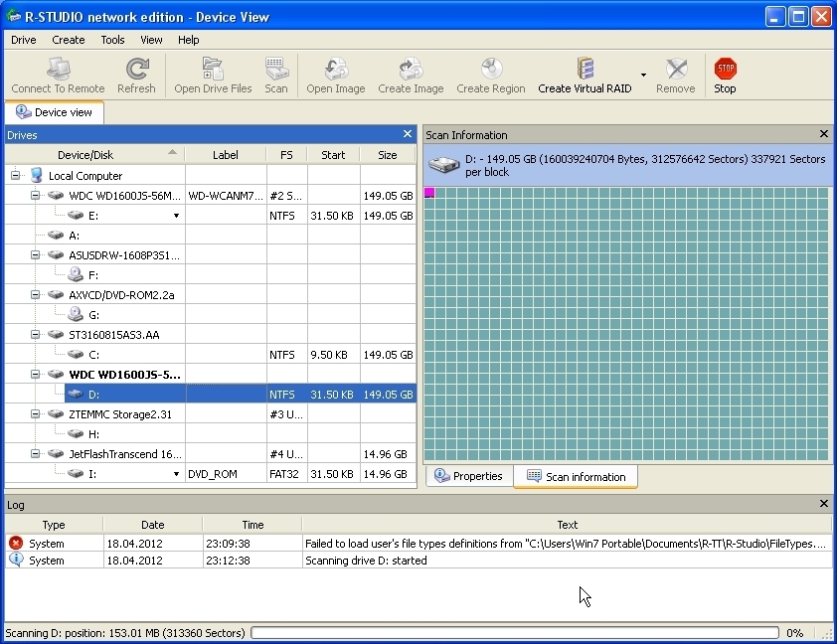Start a Scan from the toolbar

coord(276,76)
